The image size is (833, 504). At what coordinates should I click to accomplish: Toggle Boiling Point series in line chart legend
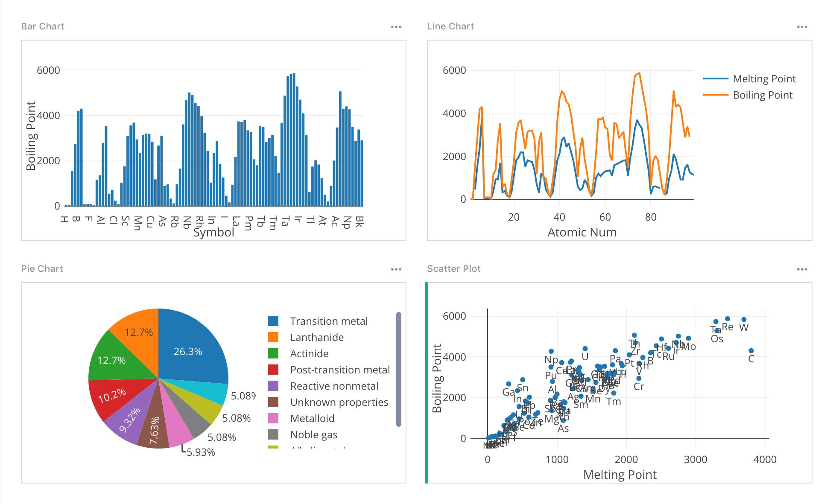[x=748, y=95]
